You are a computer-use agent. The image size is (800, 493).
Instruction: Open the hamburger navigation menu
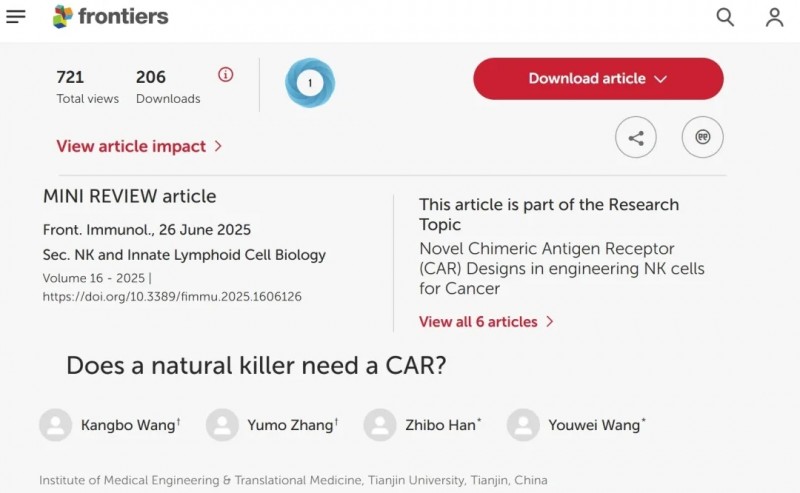click(16, 16)
